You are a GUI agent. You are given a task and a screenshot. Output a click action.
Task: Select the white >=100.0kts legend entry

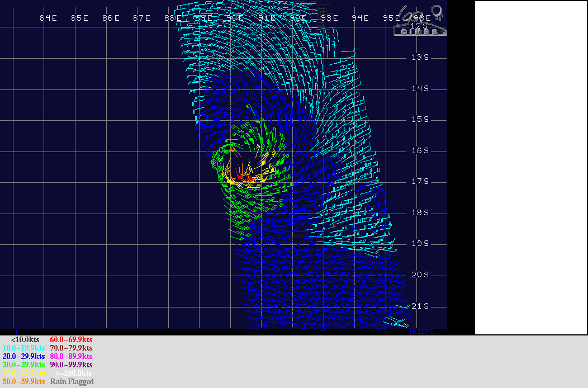74,373
